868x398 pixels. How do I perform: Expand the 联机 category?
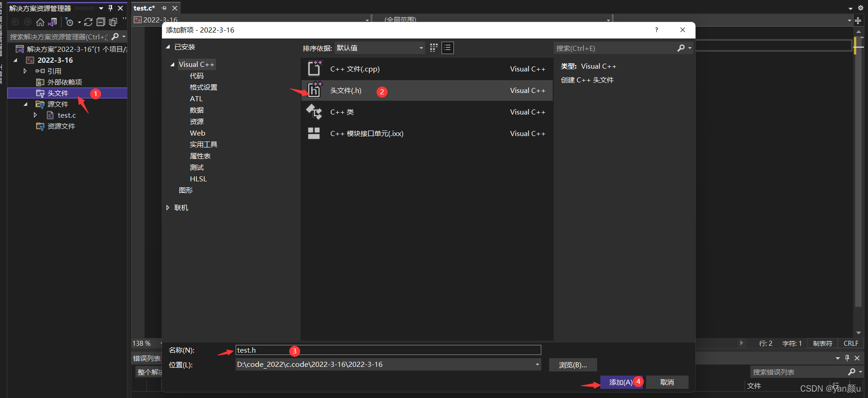coord(168,208)
